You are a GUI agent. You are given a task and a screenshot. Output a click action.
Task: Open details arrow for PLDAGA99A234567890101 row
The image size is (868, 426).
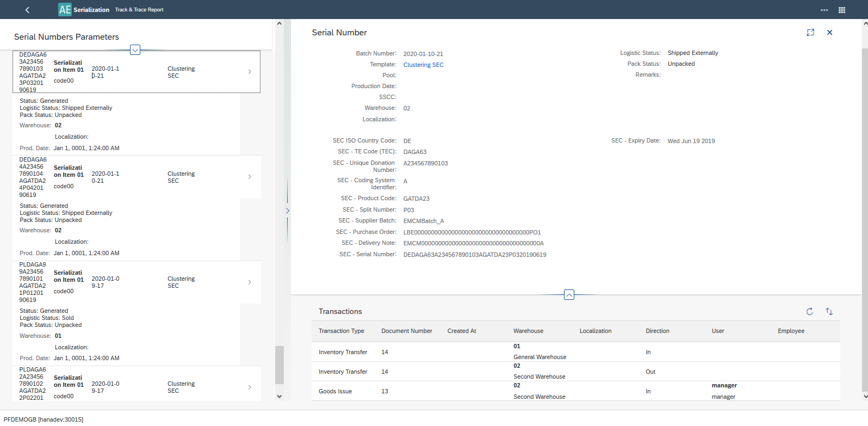[x=250, y=282]
